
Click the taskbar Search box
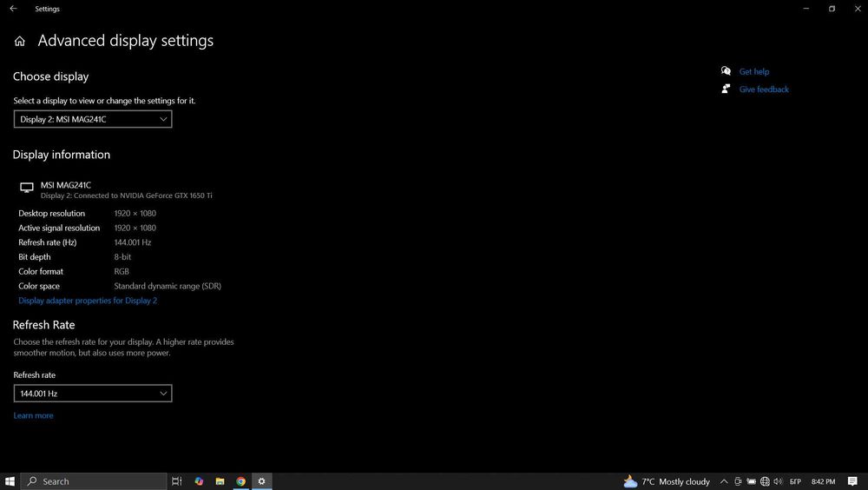click(94, 481)
